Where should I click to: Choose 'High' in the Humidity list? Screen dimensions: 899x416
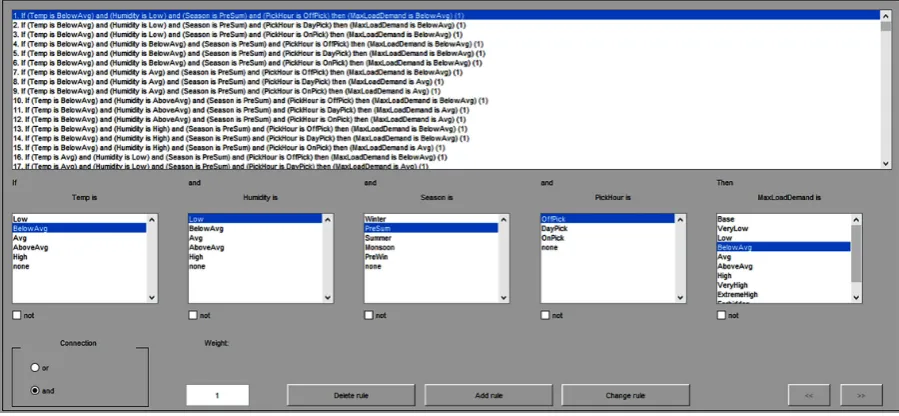pos(256,257)
